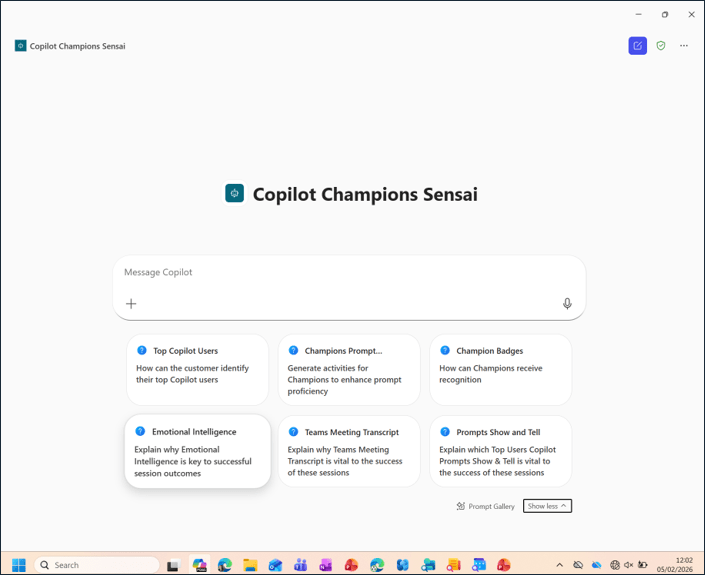The image size is (705, 575).
Task: Click the muted speaker volume icon
Action: [x=629, y=565]
